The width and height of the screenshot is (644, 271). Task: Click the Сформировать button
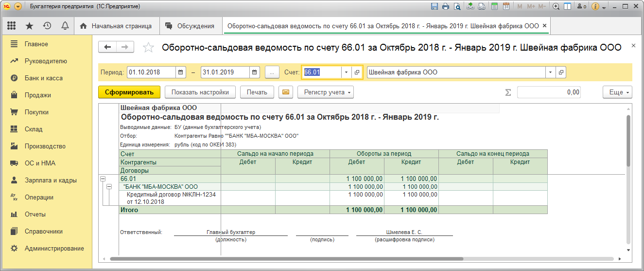pyautogui.click(x=129, y=92)
